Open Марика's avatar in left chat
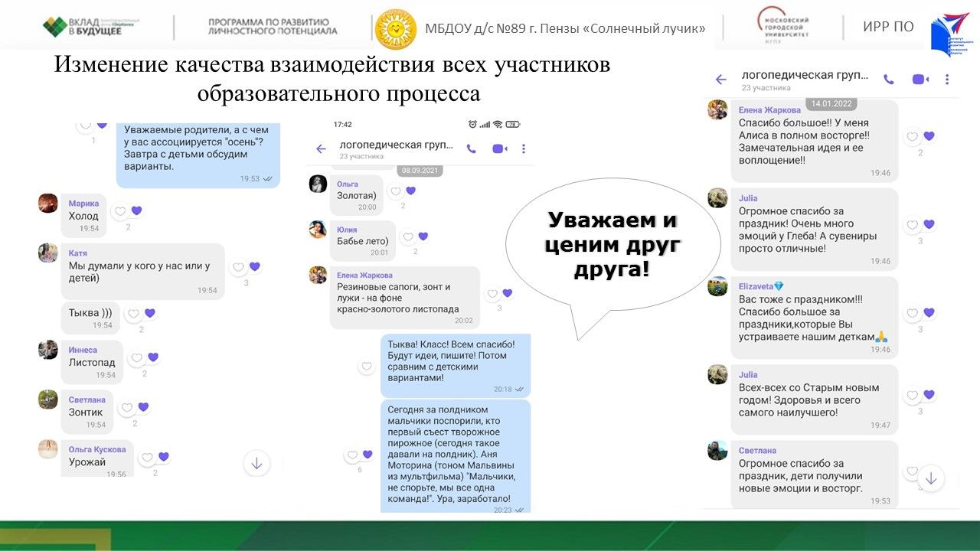Viewport: 980px width, 551px height. (x=48, y=203)
